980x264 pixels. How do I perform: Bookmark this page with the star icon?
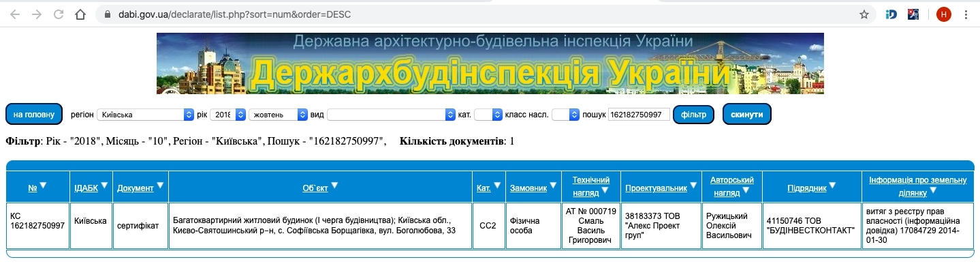pos(864,14)
